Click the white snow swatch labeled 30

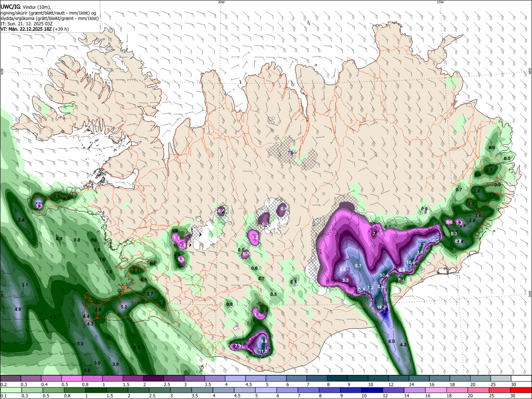point(521,379)
